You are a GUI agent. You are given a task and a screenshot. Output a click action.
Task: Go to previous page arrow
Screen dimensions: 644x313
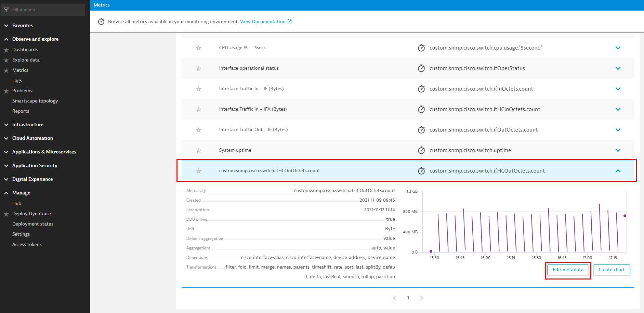click(394, 298)
